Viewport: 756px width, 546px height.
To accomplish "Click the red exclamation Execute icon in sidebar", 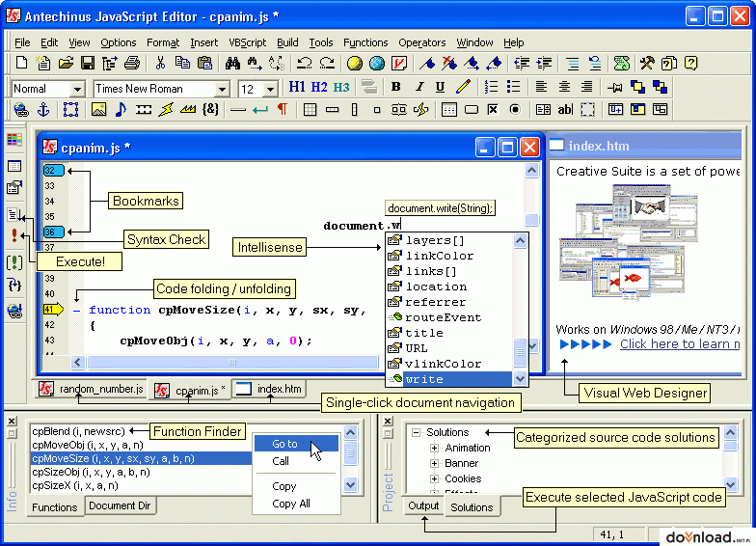I will click(x=14, y=235).
